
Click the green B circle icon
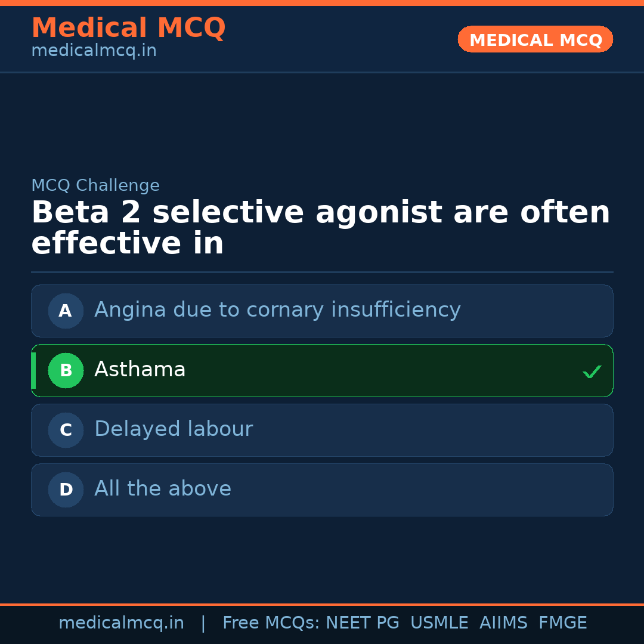coord(66,370)
